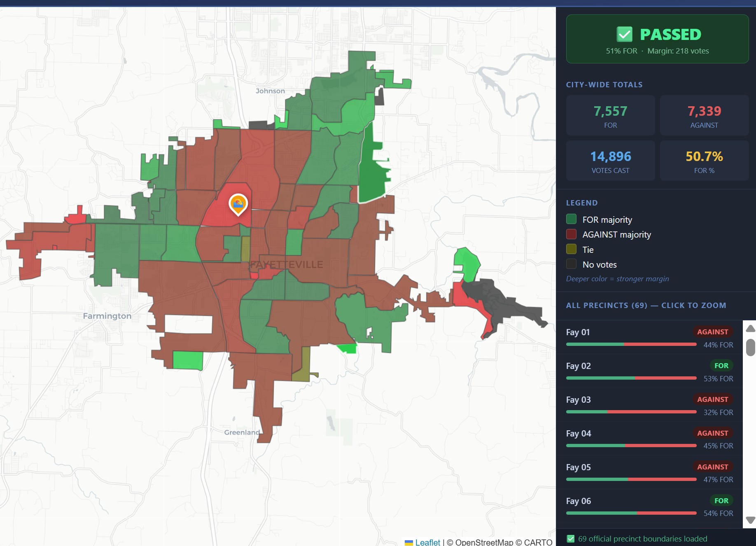
Task: Click the FOR majority green legend swatch
Action: pyautogui.click(x=571, y=219)
